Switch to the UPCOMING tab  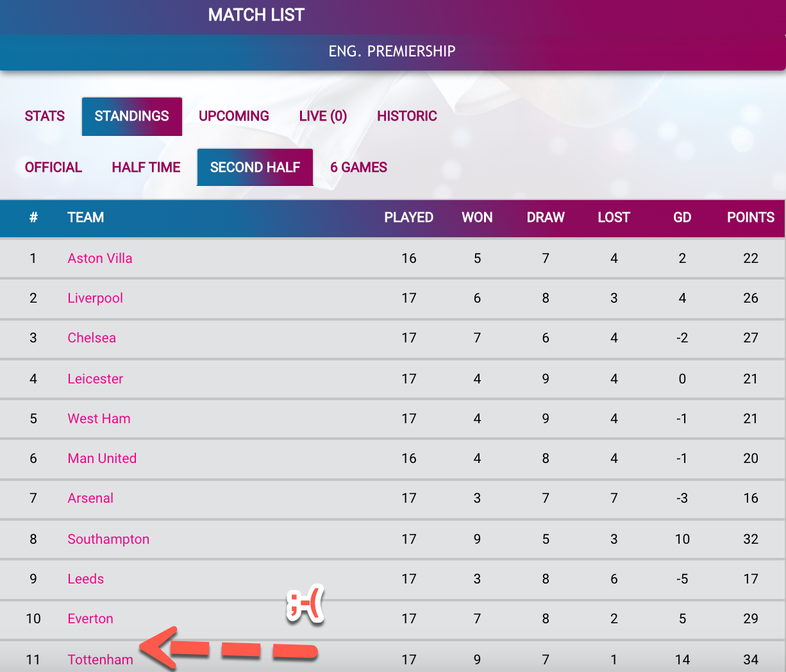click(x=234, y=116)
